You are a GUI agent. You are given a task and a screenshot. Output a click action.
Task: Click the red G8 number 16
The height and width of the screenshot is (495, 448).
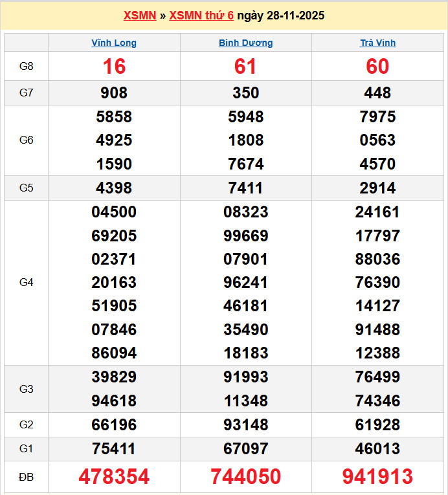click(114, 66)
